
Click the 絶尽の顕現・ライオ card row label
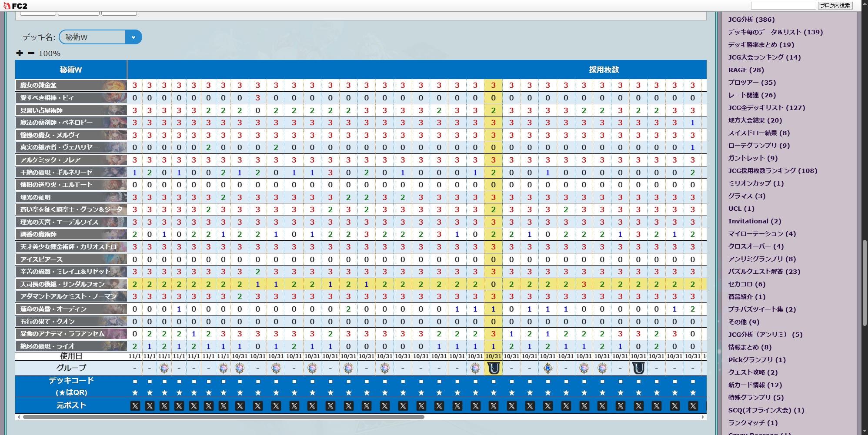[x=71, y=346]
